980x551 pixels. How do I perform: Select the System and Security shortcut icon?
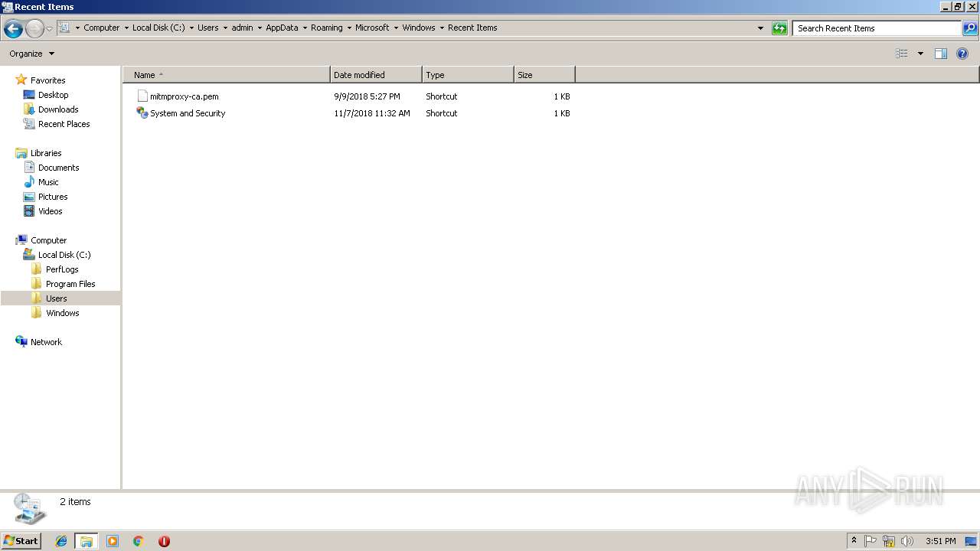click(142, 112)
